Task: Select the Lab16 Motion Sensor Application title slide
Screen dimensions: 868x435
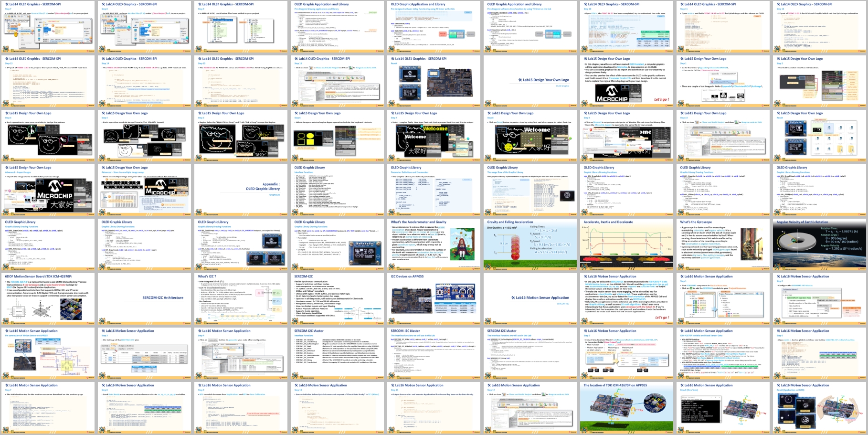Action: tap(530, 299)
